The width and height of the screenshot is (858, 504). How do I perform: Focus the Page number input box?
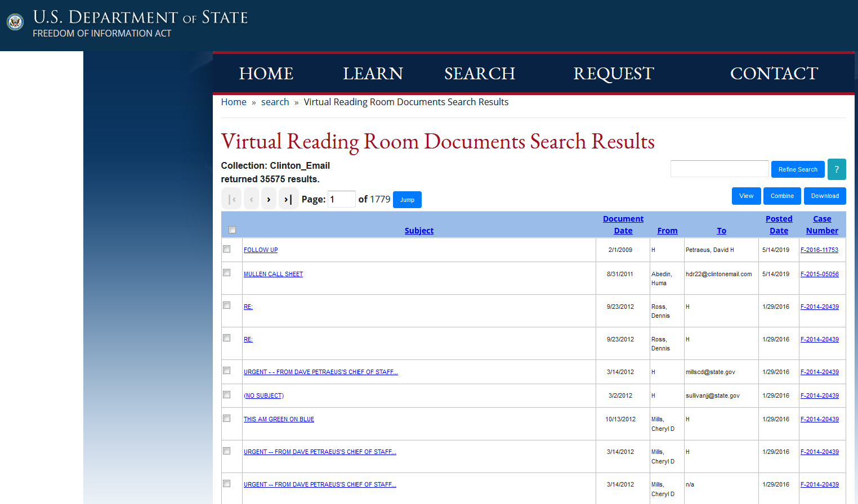(x=342, y=199)
